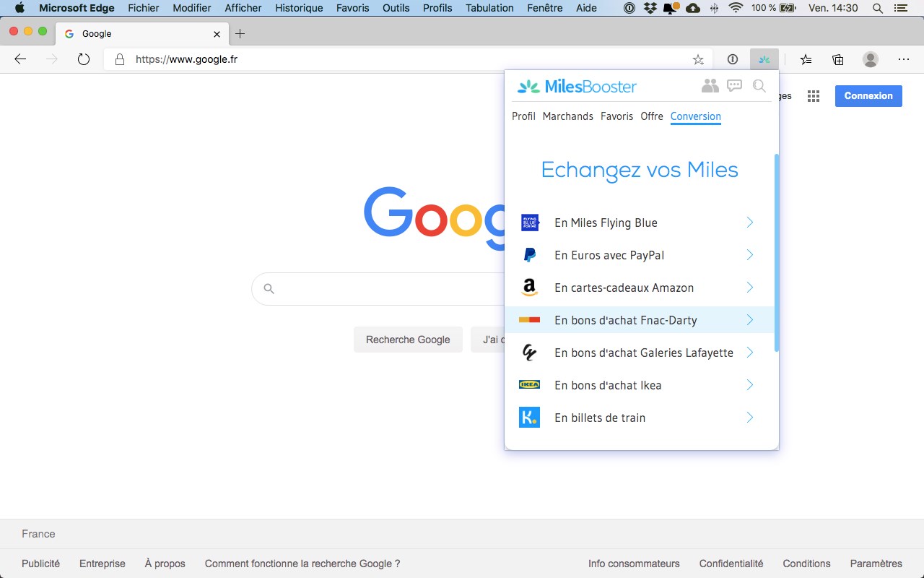924x578 pixels.
Task: Click the MilesBooster search magnifier icon
Action: click(x=759, y=86)
